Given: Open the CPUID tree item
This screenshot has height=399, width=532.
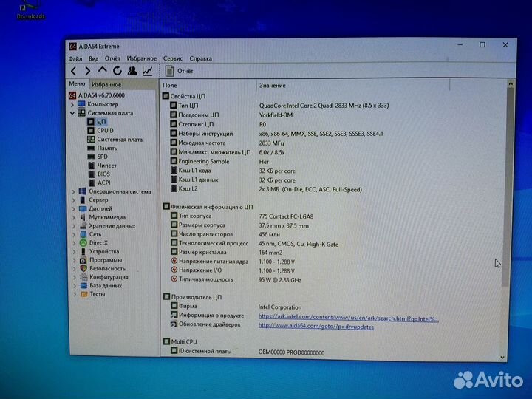Looking at the screenshot, I should coord(105,130).
